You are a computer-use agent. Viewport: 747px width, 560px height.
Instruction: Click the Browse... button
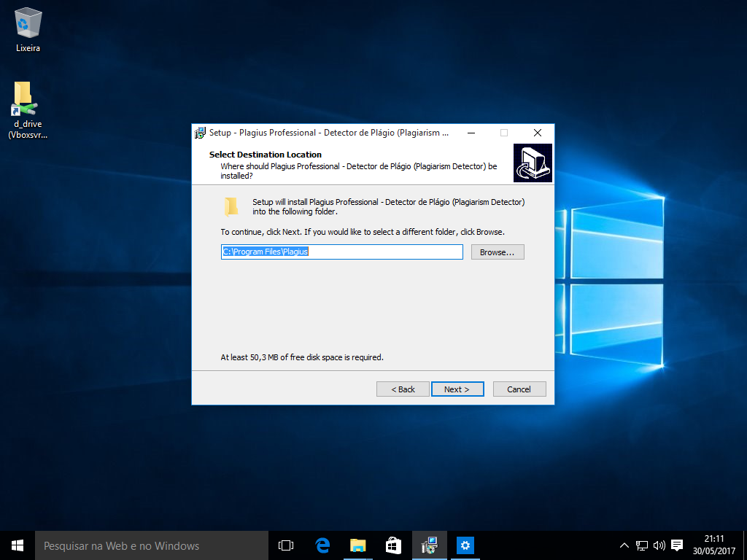pyautogui.click(x=498, y=252)
